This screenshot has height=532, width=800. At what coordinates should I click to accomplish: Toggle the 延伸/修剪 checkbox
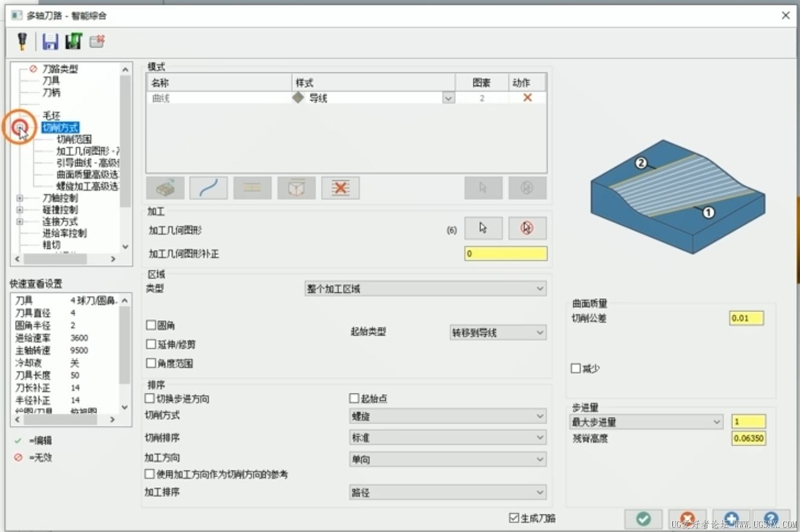(x=151, y=345)
